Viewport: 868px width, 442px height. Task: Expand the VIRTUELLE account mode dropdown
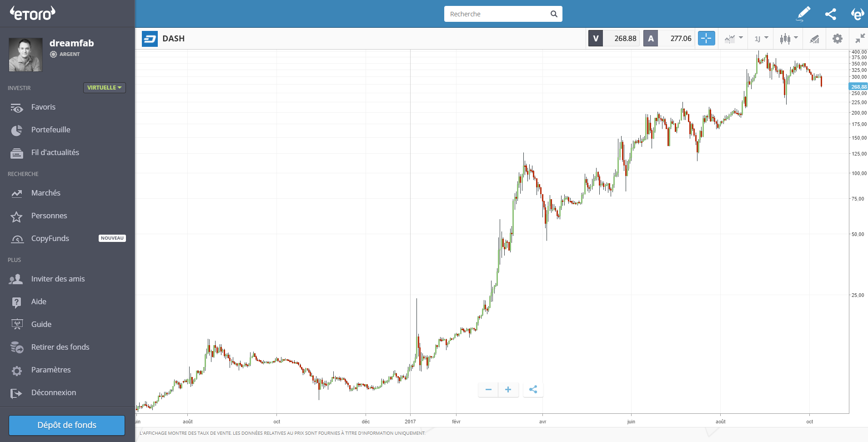[x=104, y=87]
